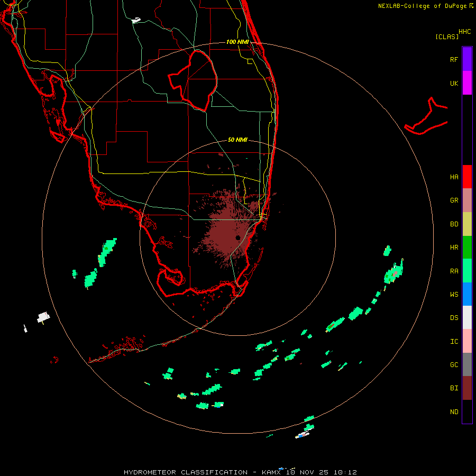The height and width of the screenshot is (476, 476).
Task: Click the yellow BD legend swatch
Action: (467, 224)
